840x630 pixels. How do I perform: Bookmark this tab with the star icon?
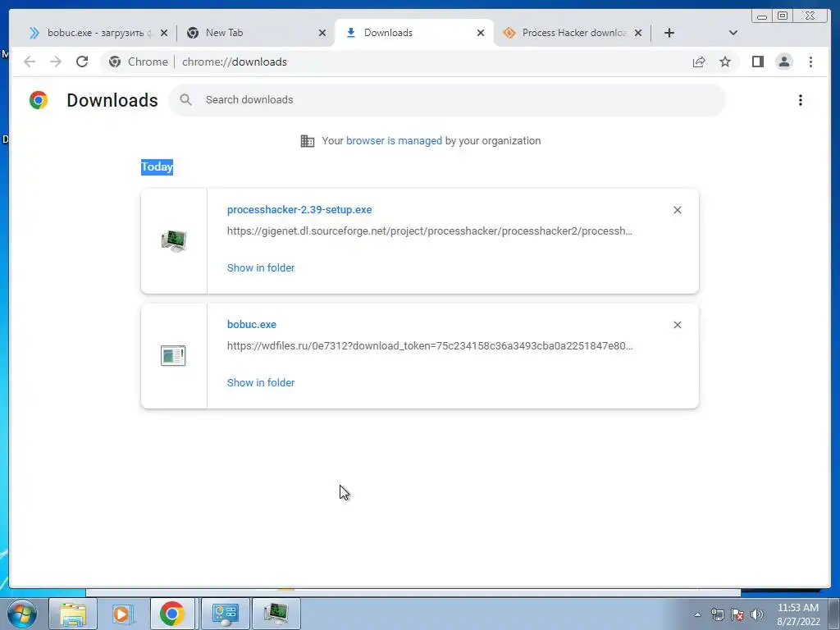(x=725, y=62)
